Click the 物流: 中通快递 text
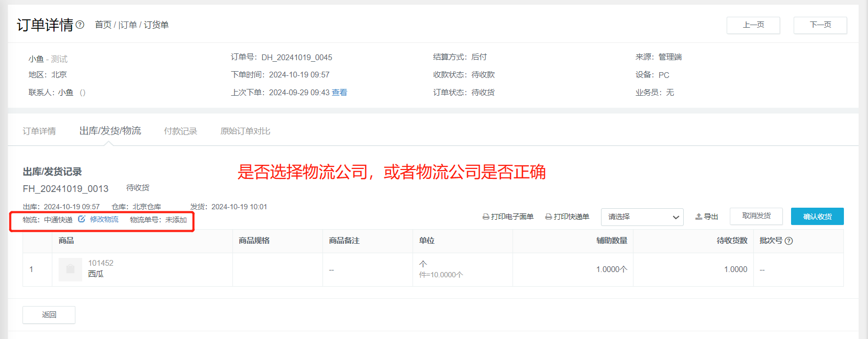The height and width of the screenshot is (339, 868). click(48, 220)
